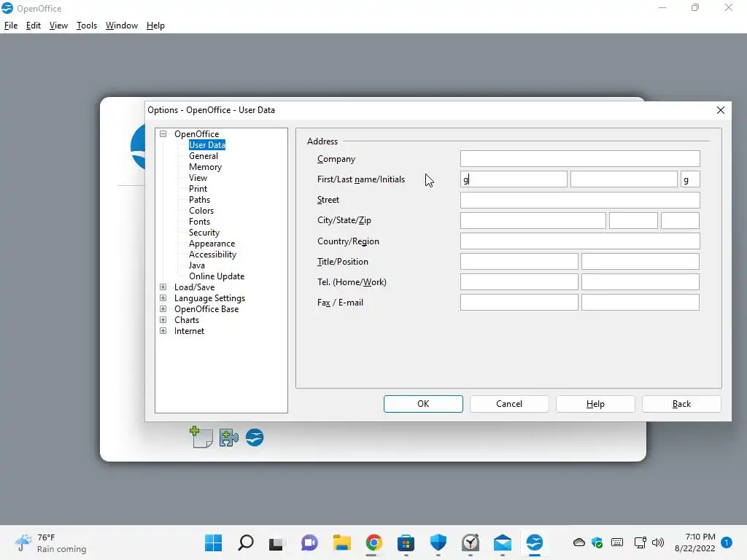Click the OpenOffice taskbar icon

(x=535, y=542)
